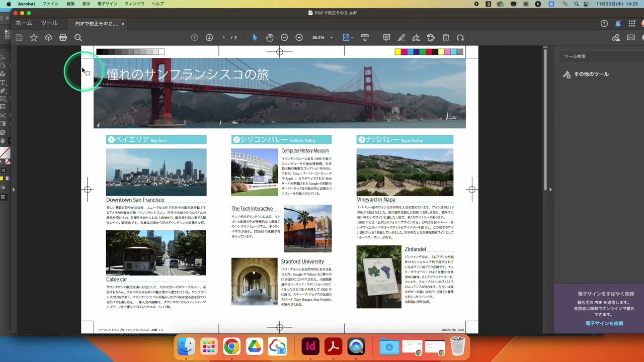Close the PDFで校正その2 document tab

pos(123,24)
